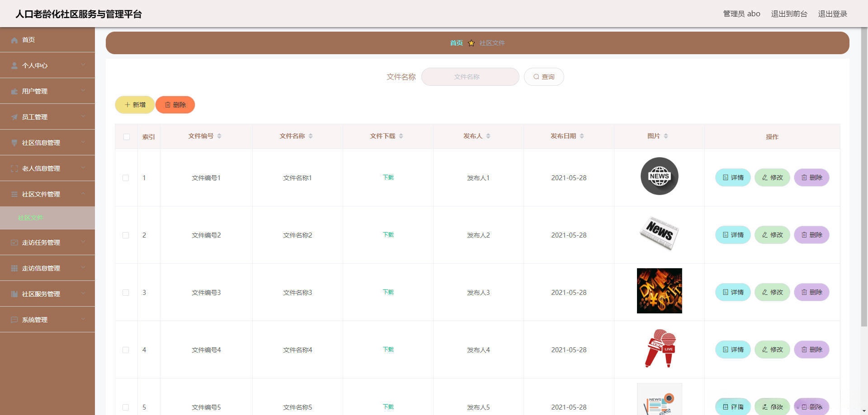The image size is (868, 415).
Task: Select the checkbox for row 4
Action: 126,350
